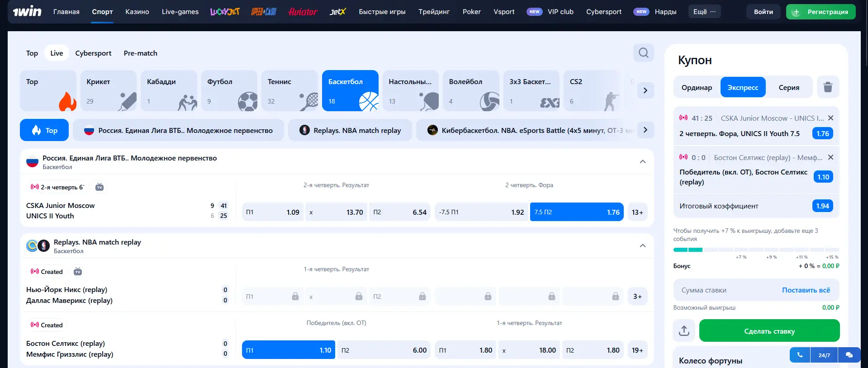Open the LuckyJet game logo
The height and width of the screenshot is (368, 868).
tap(225, 12)
